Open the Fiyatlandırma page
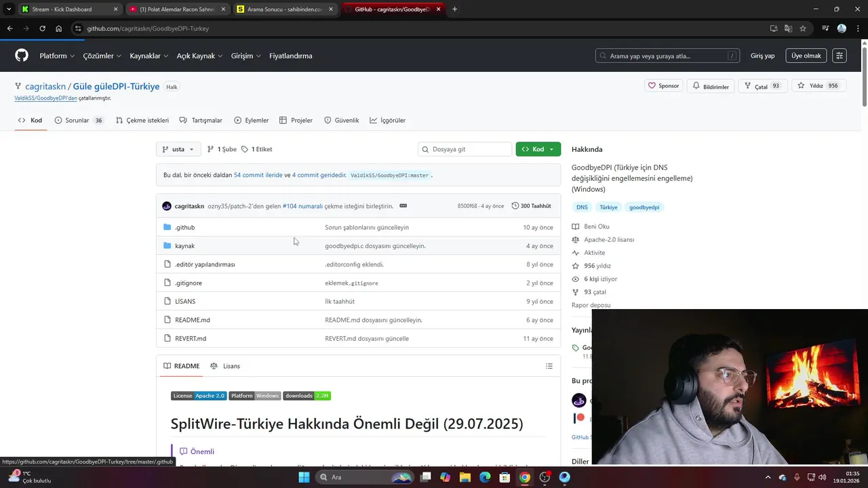 click(290, 56)
